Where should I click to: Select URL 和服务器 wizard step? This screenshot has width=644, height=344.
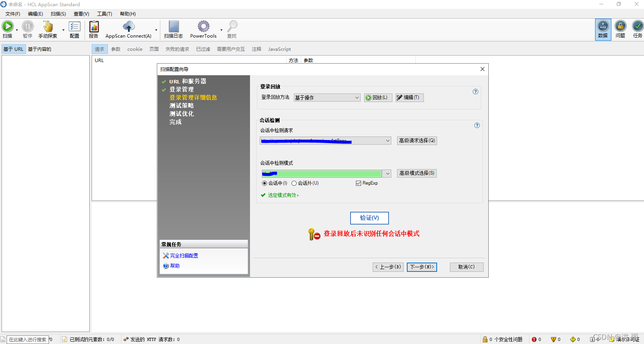coord(187,81)
